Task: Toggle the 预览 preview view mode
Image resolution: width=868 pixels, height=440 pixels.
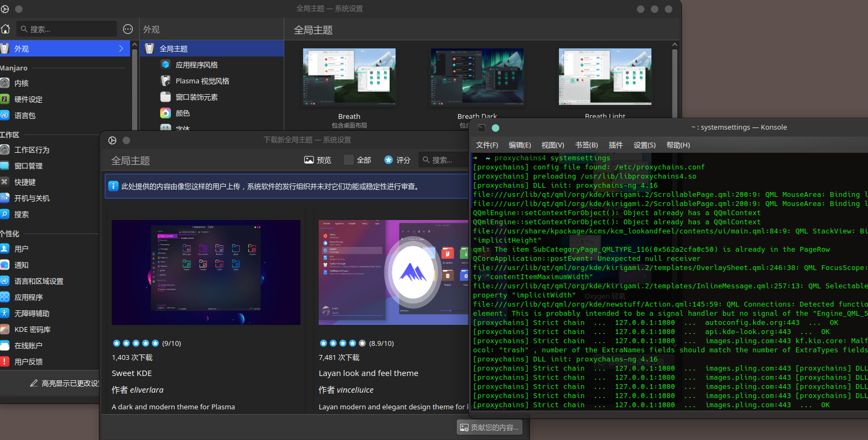Action: point(318,160)
